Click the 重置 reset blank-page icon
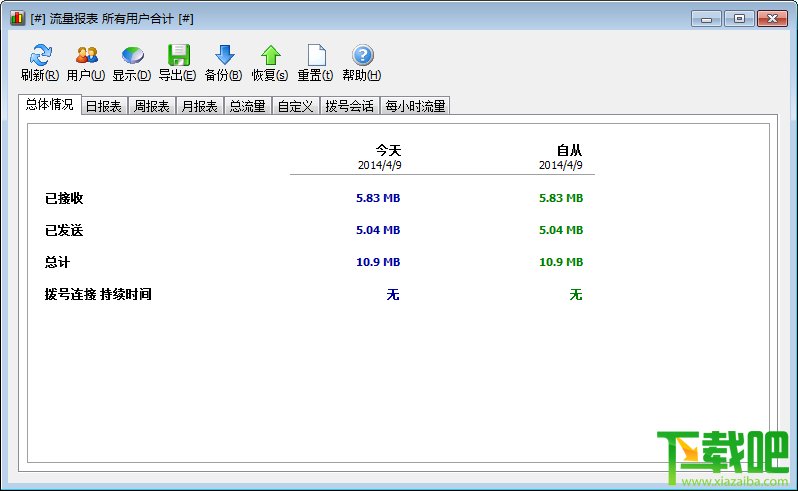This screenshot has width=798, height=491. coord(317,55)
